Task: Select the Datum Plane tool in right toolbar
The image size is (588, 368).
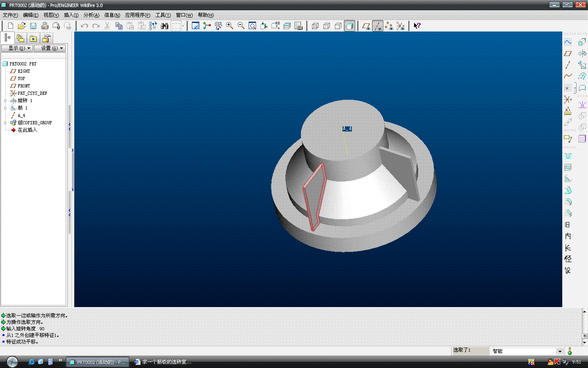Action: coord(568,54)
